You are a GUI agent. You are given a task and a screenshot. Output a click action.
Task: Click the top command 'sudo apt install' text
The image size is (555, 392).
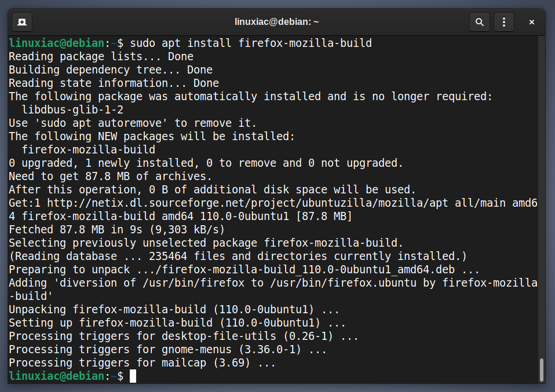(181, 43)
